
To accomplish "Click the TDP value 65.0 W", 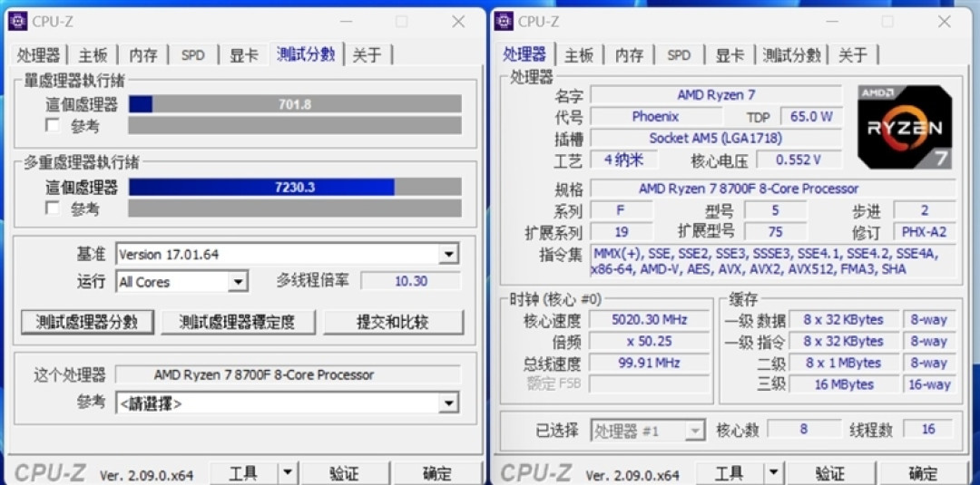I will [811, 116].
